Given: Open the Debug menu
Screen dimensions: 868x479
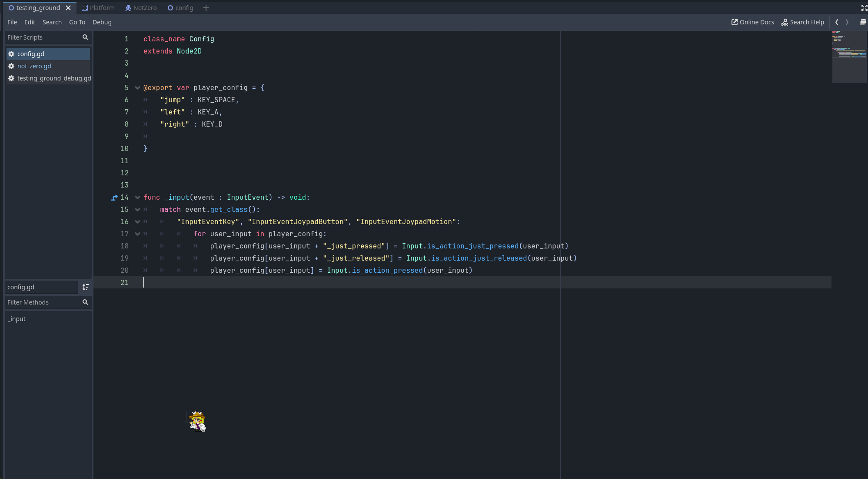Looking at the screenshot, I should (102, 22).
